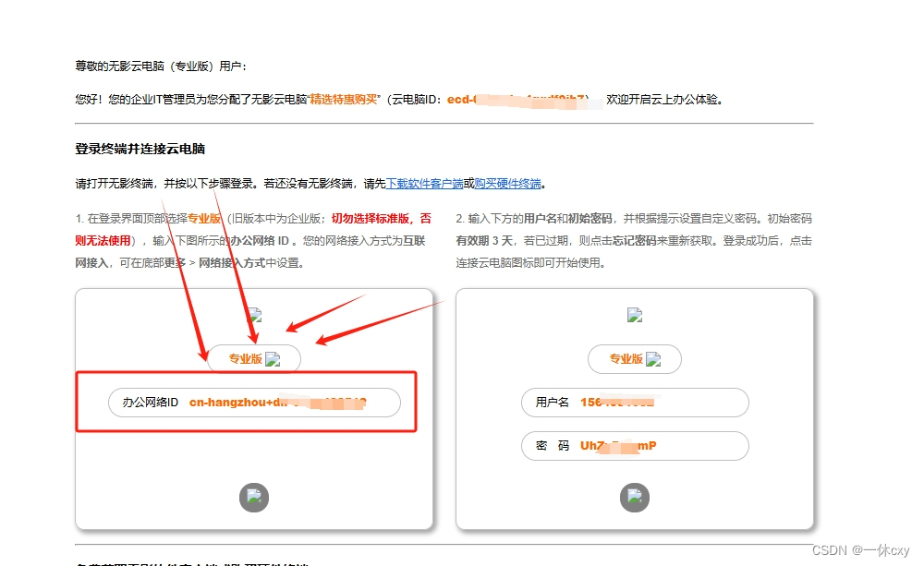
Task: Click the orange 精选特惠购买 text
Action: 344,100
